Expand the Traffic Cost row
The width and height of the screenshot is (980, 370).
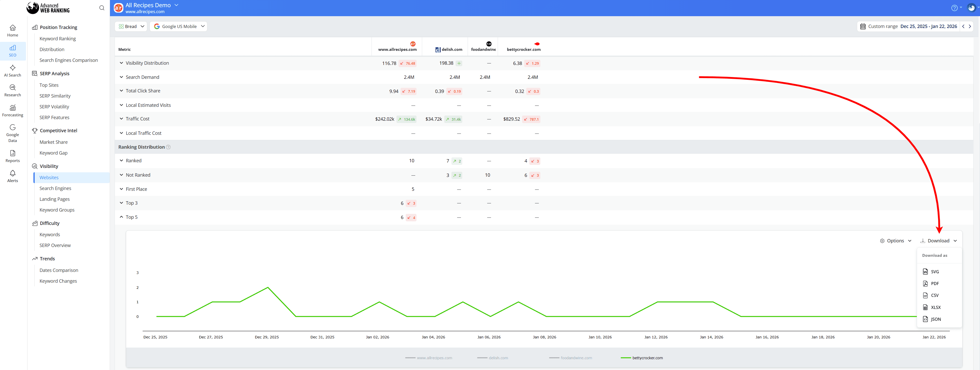[121, 119]
